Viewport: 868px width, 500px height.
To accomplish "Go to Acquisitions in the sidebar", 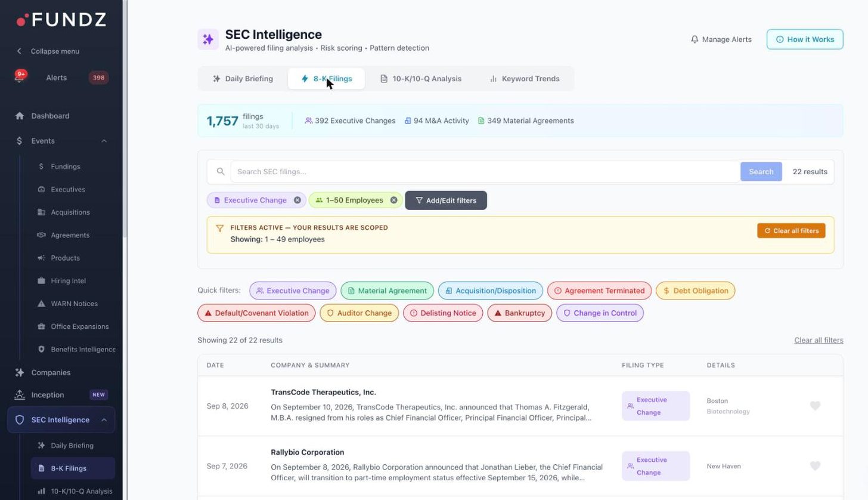I will tap(70, 212).
